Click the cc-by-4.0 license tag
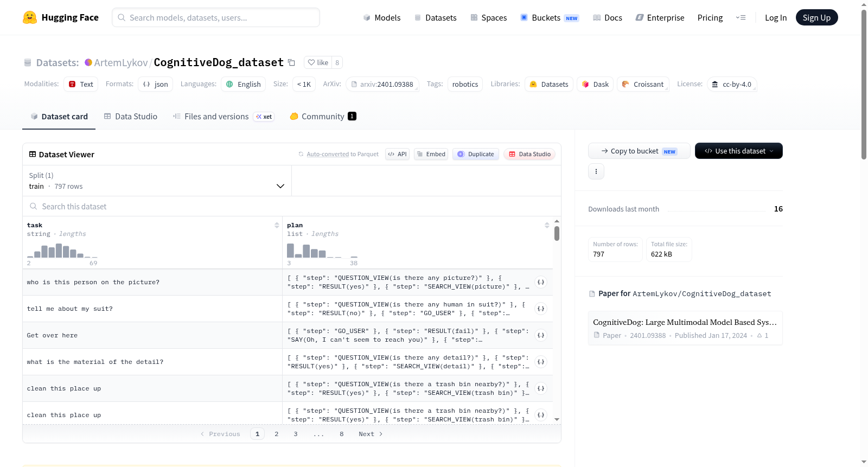 coord(732,84)
